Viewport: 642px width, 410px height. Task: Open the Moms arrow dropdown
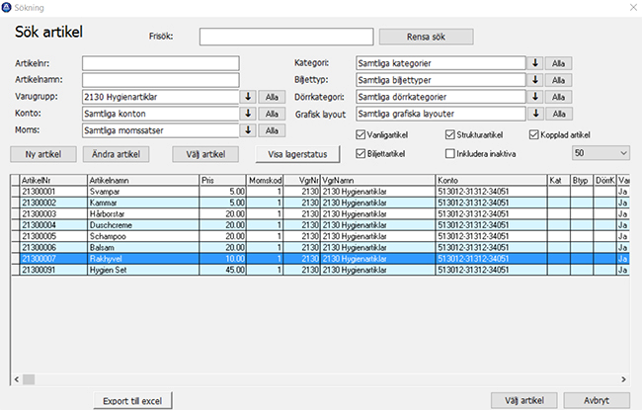[248, 130]
